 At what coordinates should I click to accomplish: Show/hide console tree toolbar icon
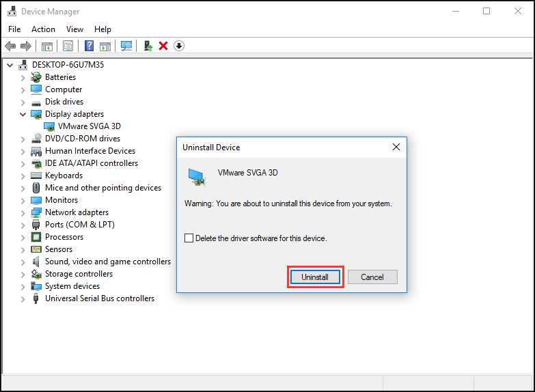[x=47, y=46]
